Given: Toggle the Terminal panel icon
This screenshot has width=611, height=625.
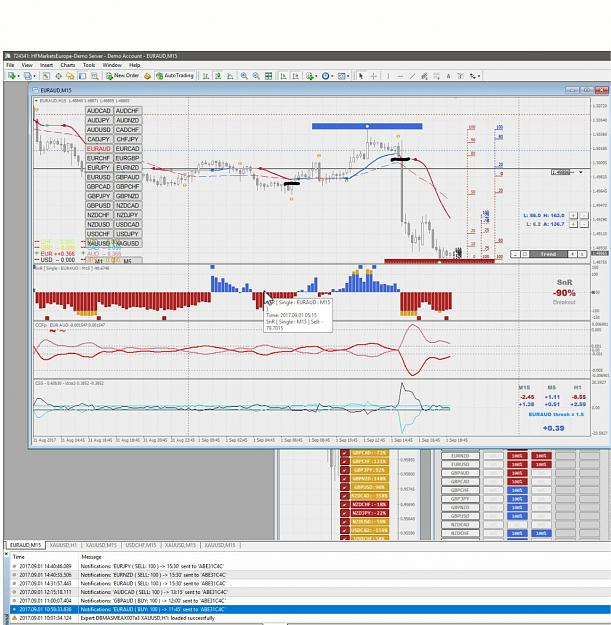Looking at the screenshot, I should (x=83, y=76).
